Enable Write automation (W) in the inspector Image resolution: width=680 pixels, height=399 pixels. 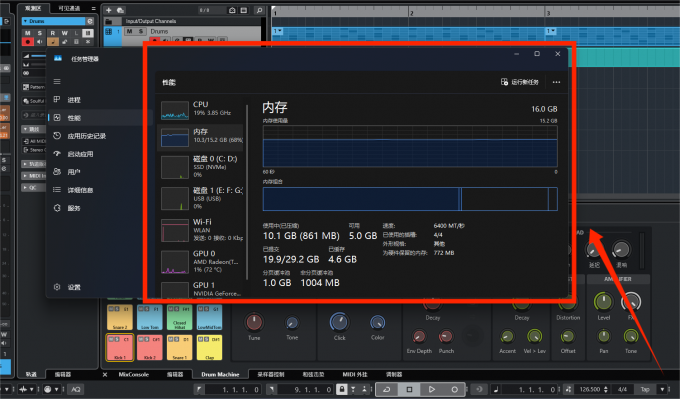point(64,33)
